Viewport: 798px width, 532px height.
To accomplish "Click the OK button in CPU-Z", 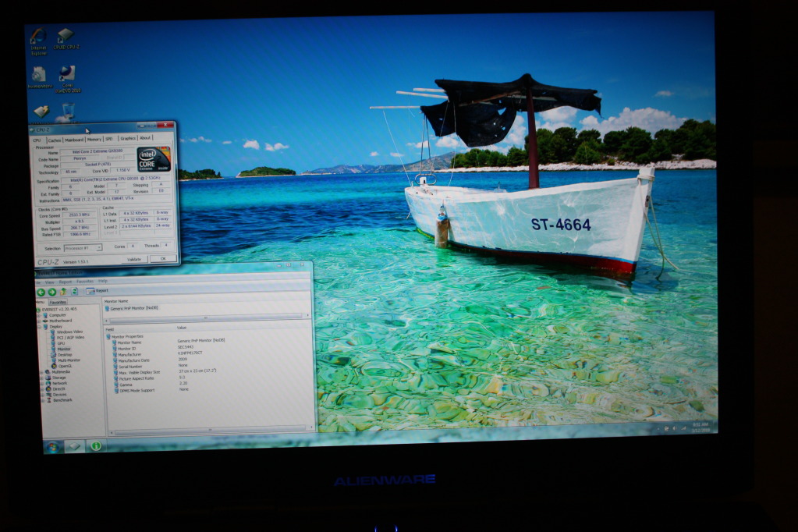I will point(163,259).
